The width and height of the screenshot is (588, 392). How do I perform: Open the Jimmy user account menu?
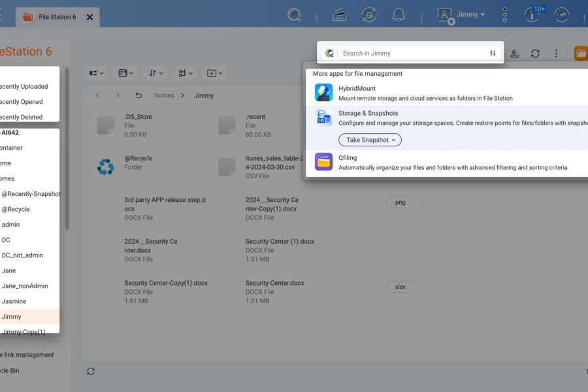461,16
